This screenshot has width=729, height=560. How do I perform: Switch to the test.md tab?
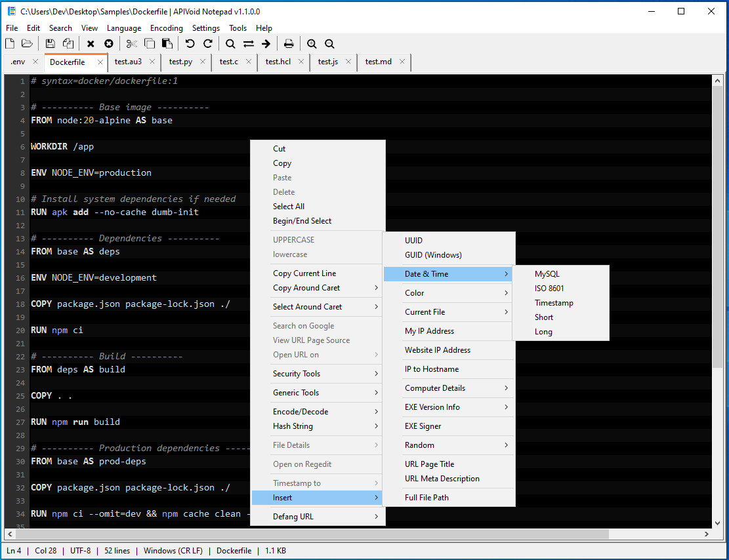378,62
